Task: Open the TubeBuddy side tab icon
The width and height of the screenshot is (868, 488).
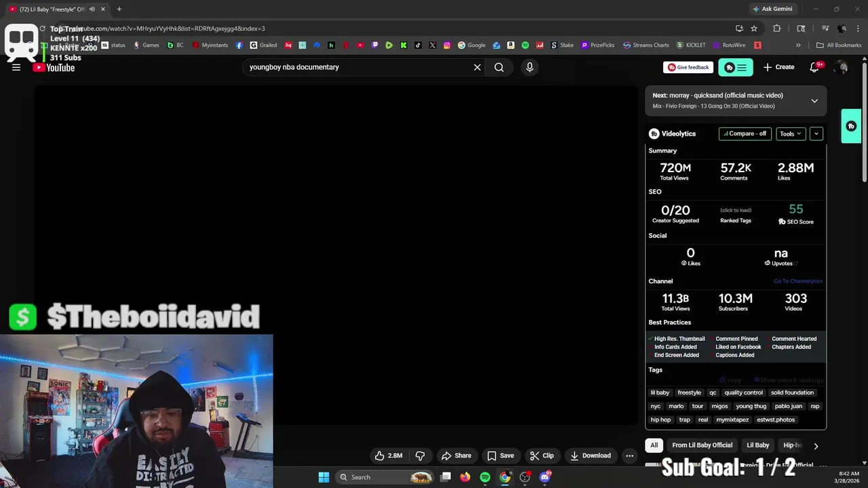Action: pos(851,126)
